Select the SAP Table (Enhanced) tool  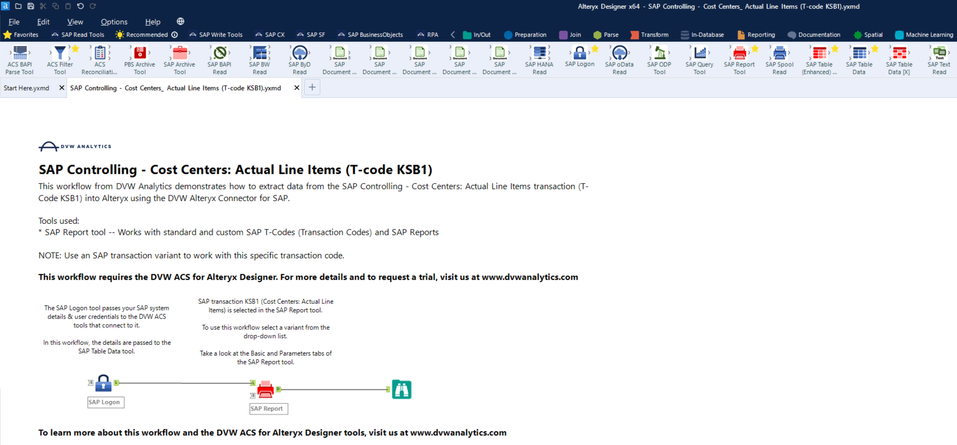tap(819, 59)
